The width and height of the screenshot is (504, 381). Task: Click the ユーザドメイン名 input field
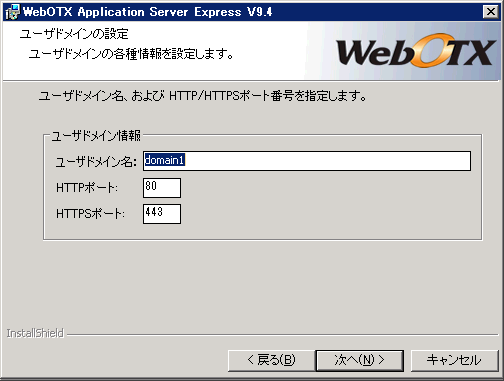point(307,161)
